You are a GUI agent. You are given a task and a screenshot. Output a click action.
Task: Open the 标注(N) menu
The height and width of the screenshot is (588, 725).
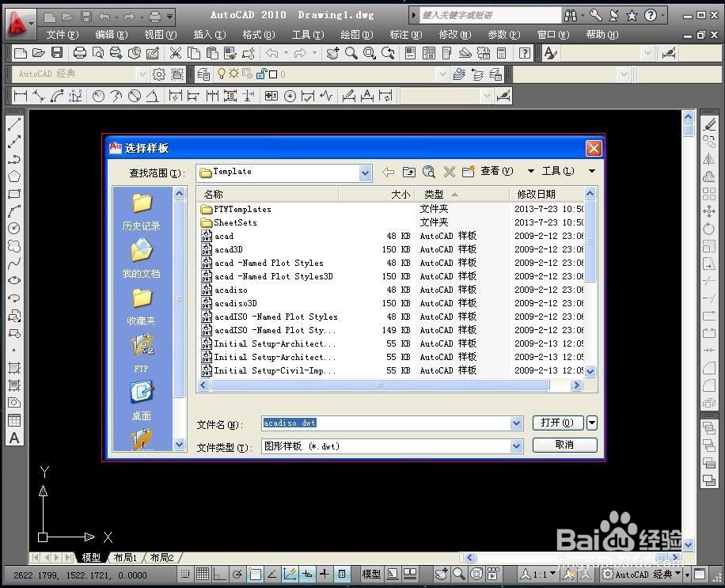click(x=405, y=35)
